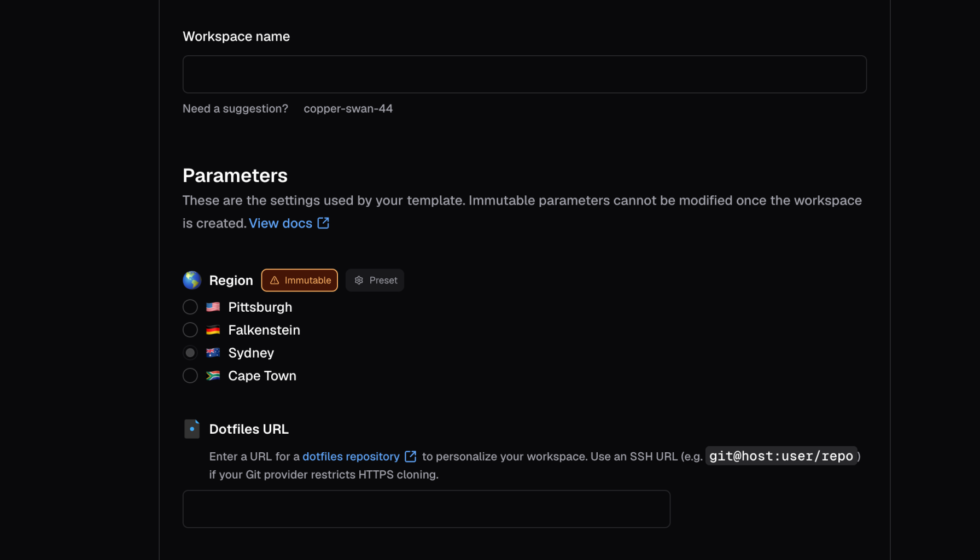The width and height of the screenshot is (980, 560).
Task: Click the Workspace name input field
Action: (524, 74)
